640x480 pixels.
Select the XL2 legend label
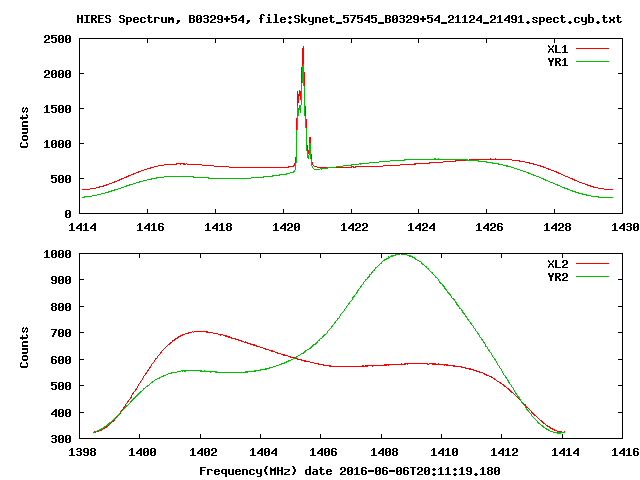click(558, 264)
